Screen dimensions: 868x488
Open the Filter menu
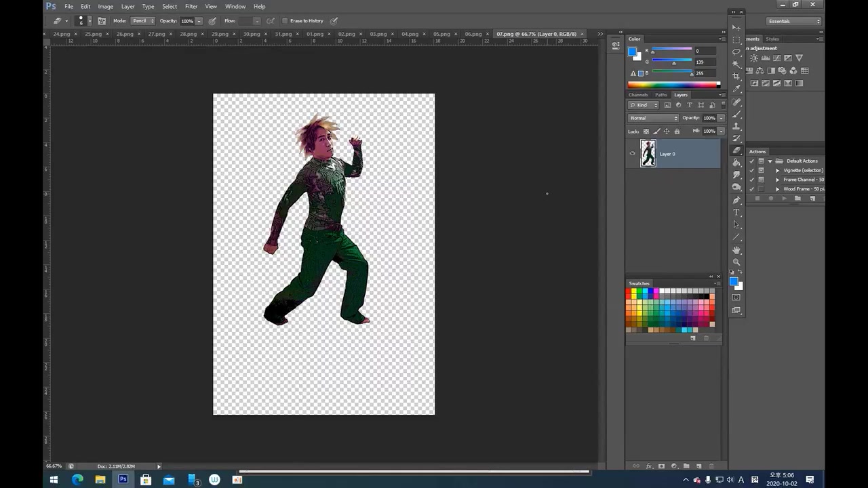pos(191,7)
